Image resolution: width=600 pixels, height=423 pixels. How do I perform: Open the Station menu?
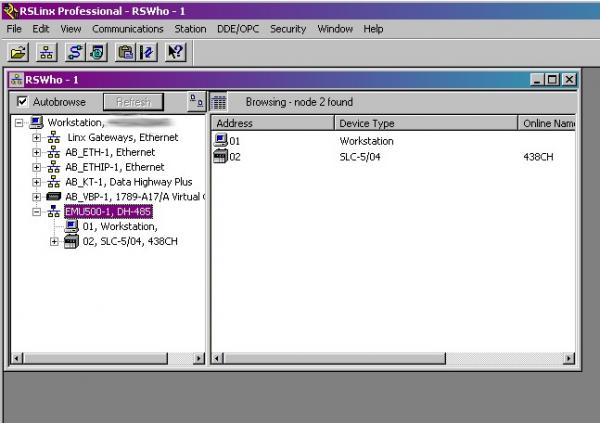pyautogui.click(x=190, y=29)
